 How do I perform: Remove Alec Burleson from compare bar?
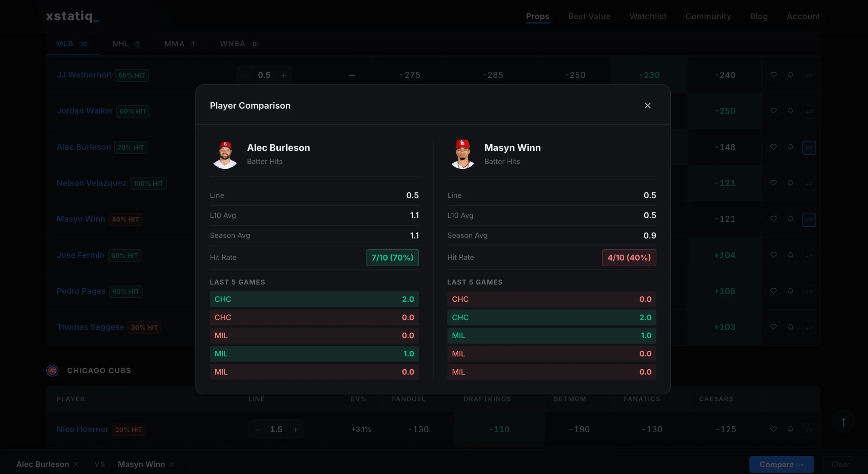[x=76, y=464]
